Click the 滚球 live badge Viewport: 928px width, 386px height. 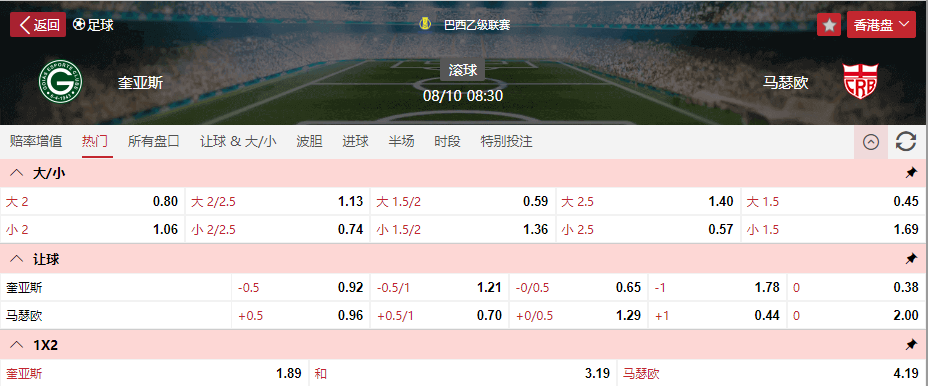[x=463, y=70]
